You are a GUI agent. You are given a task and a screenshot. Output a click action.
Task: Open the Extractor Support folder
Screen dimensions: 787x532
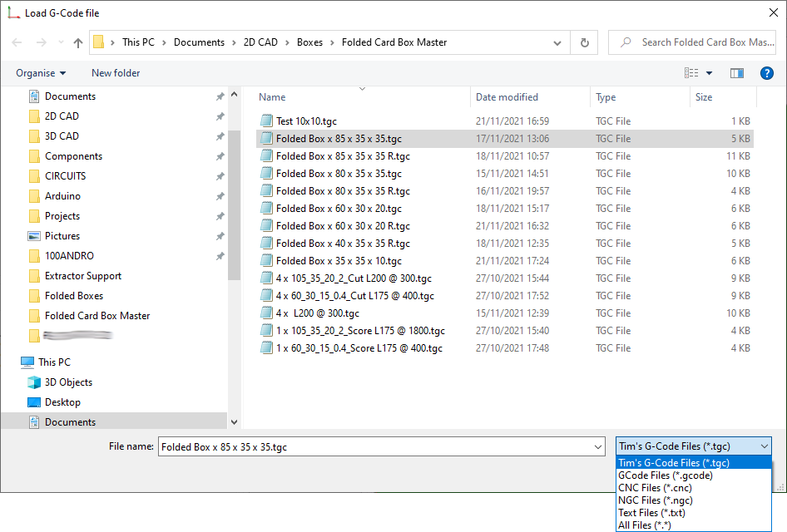tap(83, 276)
